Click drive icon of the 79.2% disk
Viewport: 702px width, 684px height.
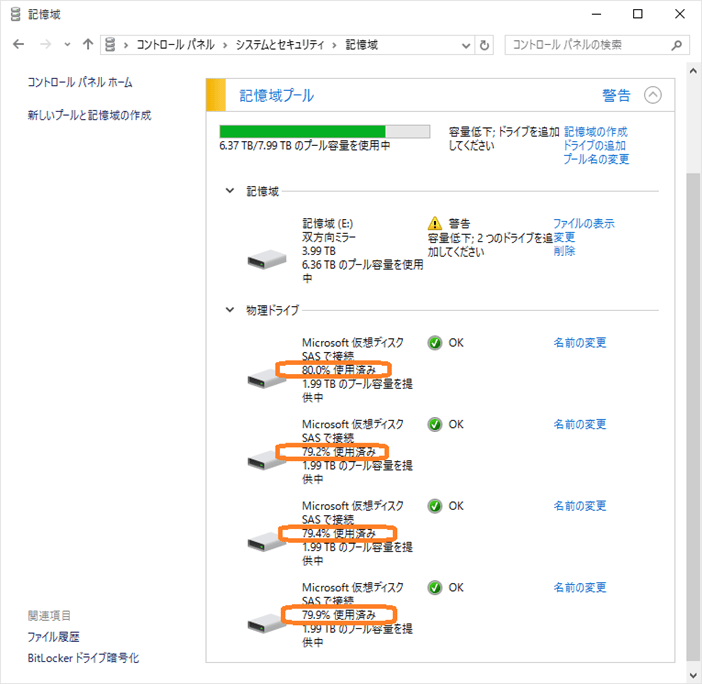click(265, 460)
